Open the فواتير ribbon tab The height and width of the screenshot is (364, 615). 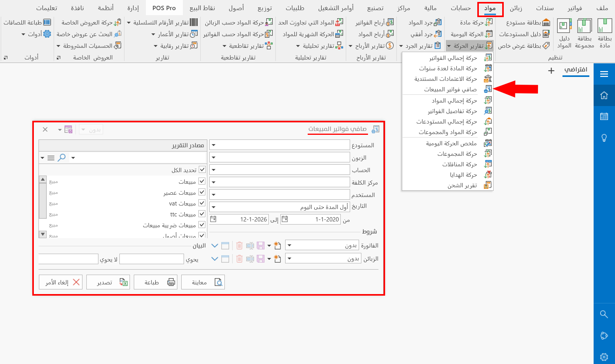pos(575,8)
